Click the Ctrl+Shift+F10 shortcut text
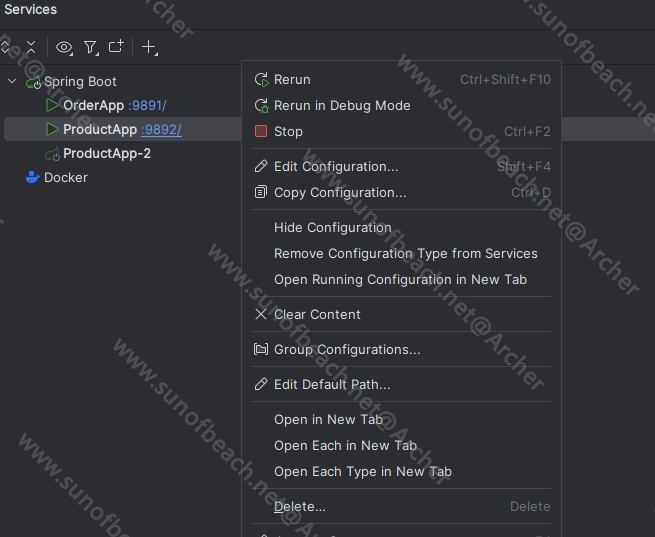 click(x=505, y=80)
